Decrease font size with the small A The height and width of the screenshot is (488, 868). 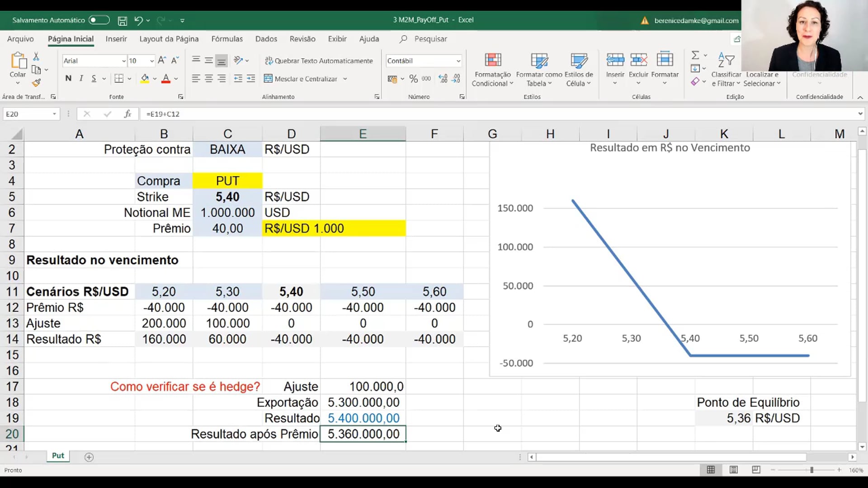(x=175, y=60)
